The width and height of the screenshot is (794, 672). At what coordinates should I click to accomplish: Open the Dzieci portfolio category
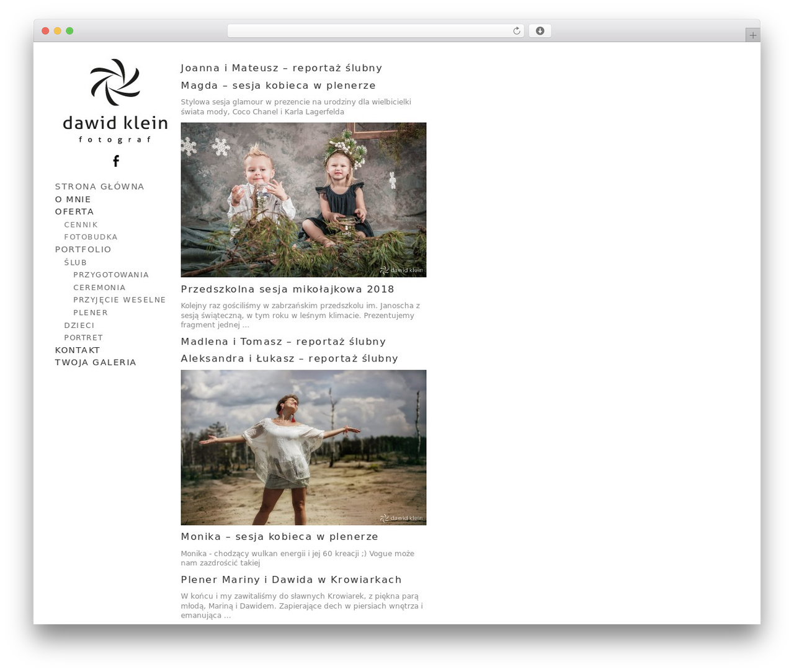click(79, 325)
